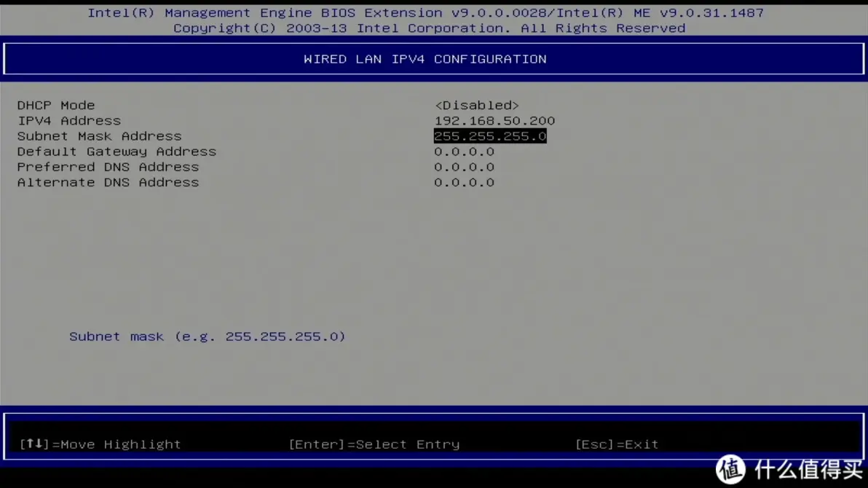The height and width of the screenshot is (488, 868).
Task: Select the Alternate DNS Address label
Action: point(108,182)
